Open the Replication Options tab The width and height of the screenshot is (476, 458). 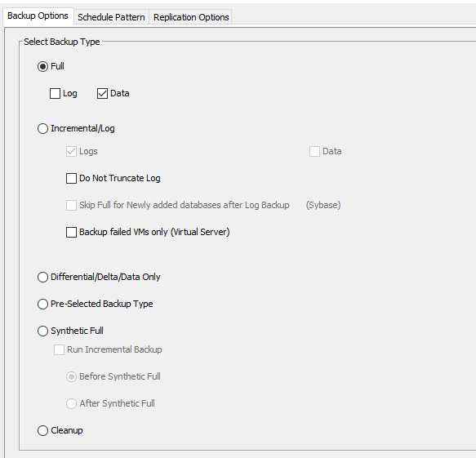pos(191,17)
